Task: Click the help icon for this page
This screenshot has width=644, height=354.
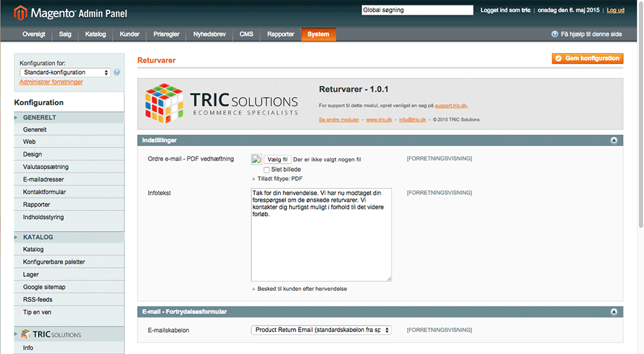Action: [554, 34]
